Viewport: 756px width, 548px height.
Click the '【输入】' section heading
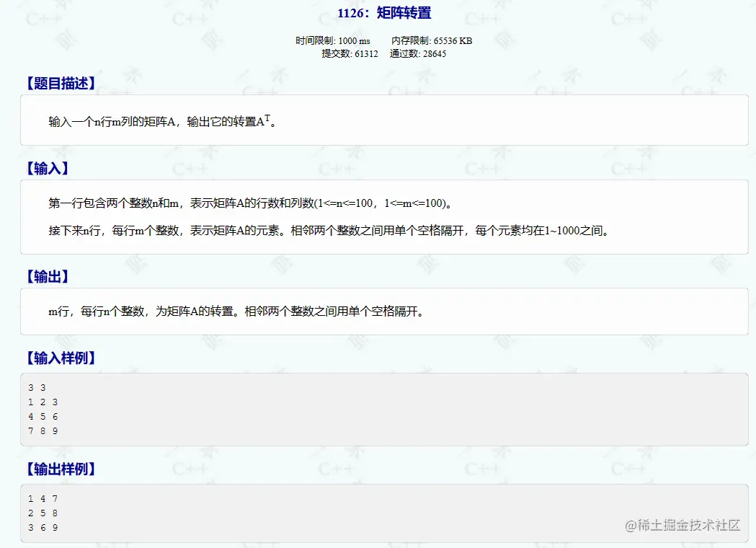pos(47,168)
